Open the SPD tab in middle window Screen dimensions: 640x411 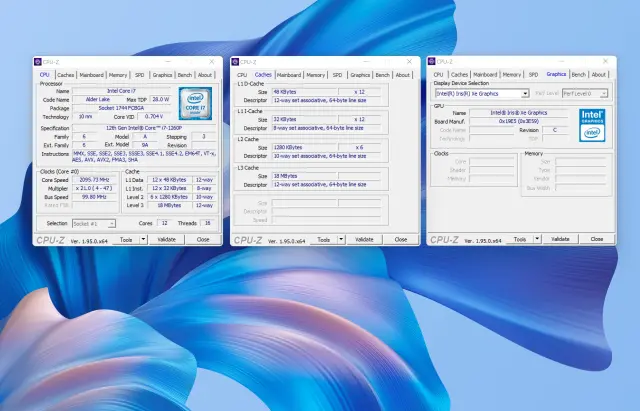tap(337, 74)
